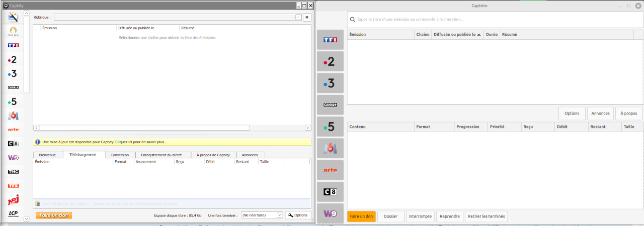Switch to the Conversion tab

coord(120,155)
